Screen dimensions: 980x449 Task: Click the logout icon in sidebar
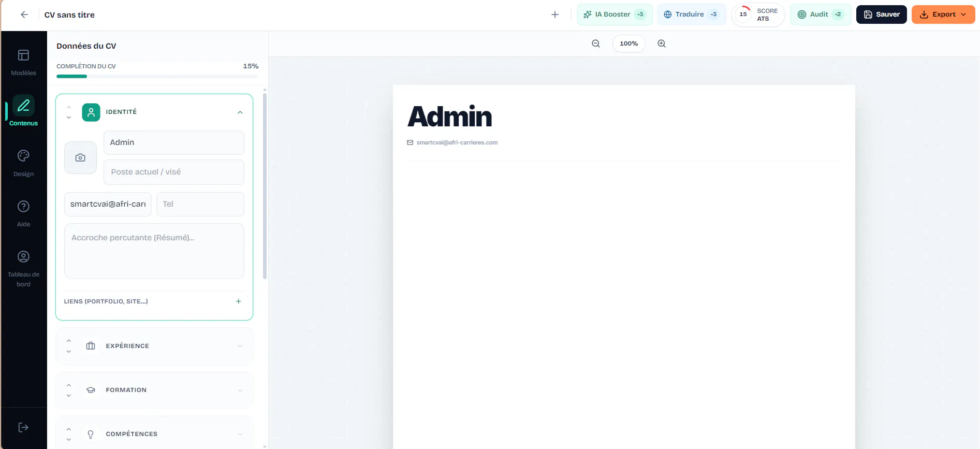tap(23, 427)
